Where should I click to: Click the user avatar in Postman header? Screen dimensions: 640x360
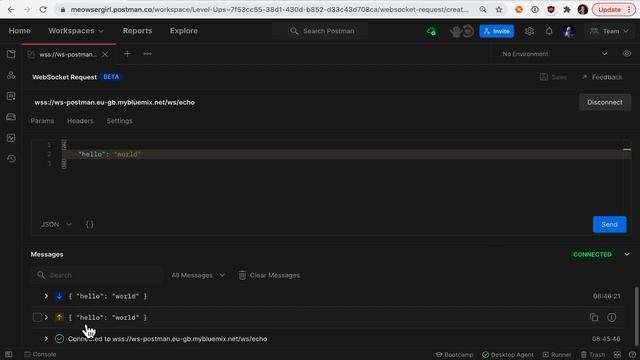tap(568, 31)
